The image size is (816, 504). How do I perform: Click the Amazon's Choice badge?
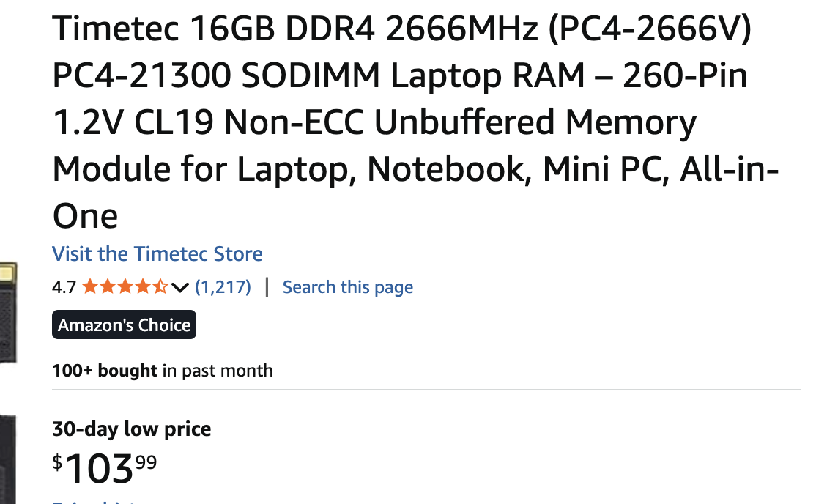125,325
